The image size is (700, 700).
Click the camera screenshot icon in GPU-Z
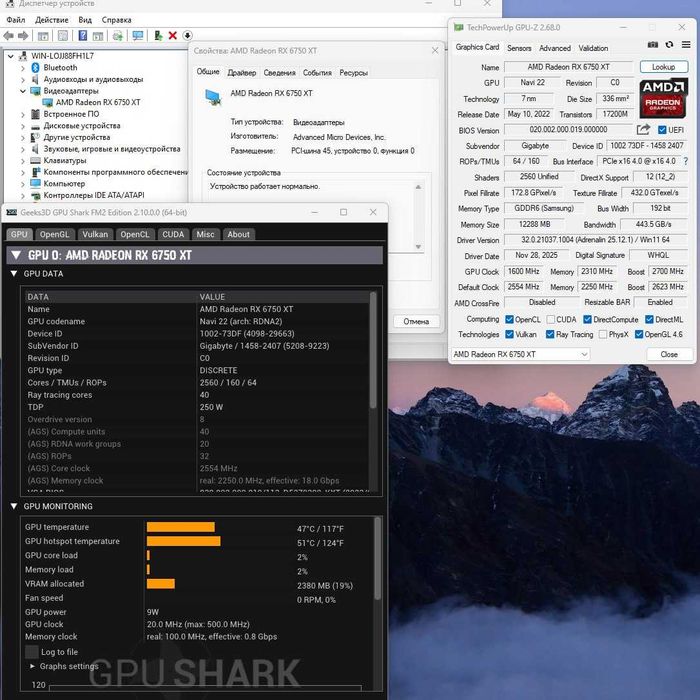point(653,45)
